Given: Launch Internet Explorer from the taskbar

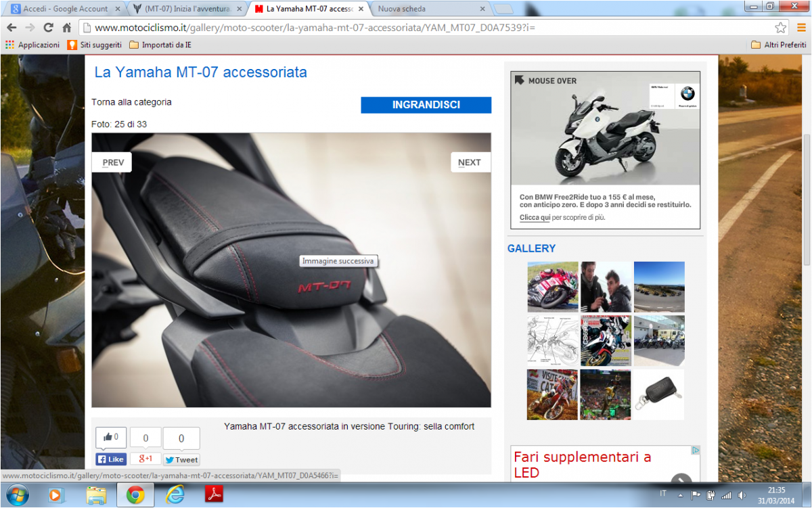Looking at the screenshot, I should coord(175,495).
